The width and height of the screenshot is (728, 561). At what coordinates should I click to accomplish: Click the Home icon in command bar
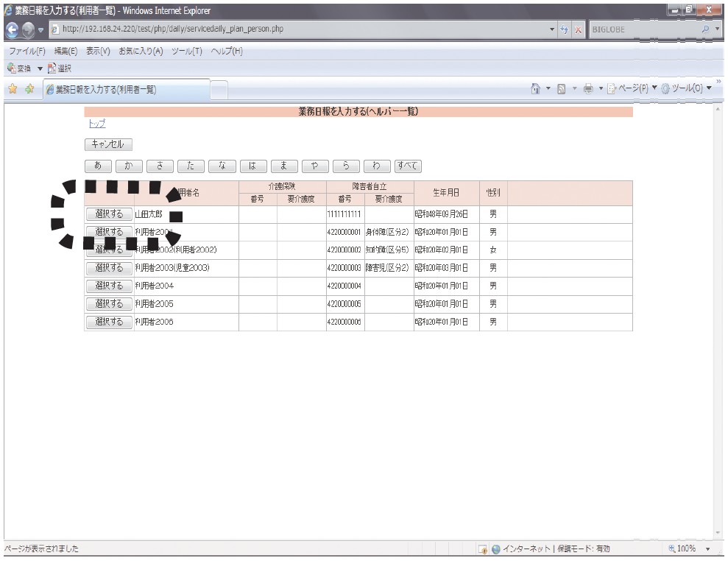[x=535, y=88]
